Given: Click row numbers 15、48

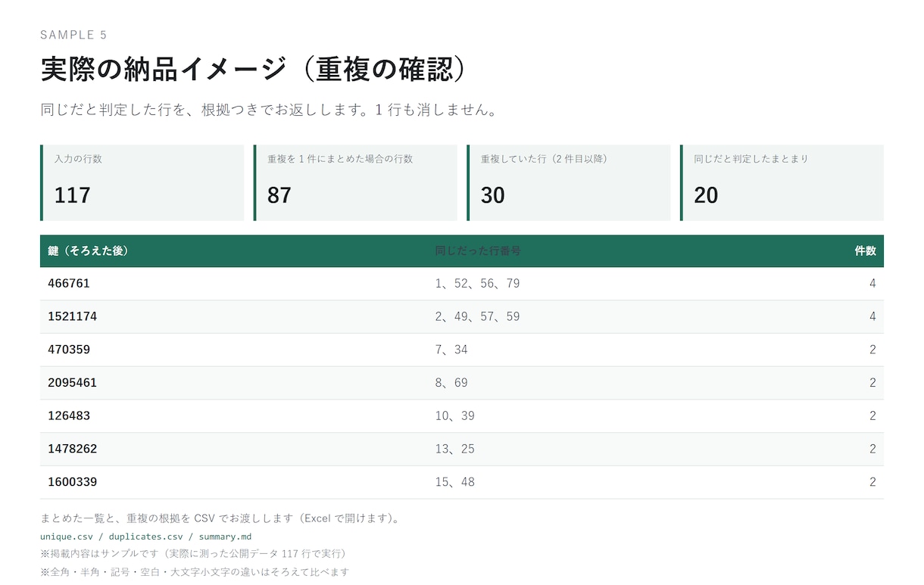Looking at the screenshot, I should (x=455, y=482).
